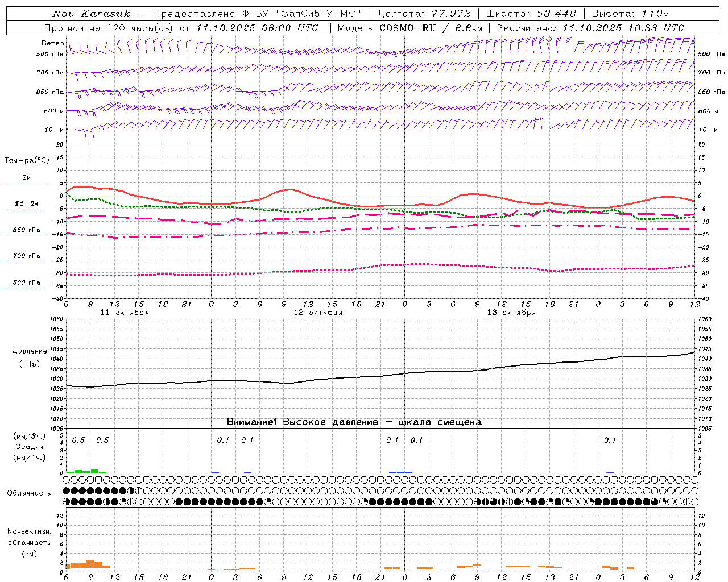The image size is (728, 582).
Task: Click the Nov_Karasuk station title
Action: click(x=91, y=14)
